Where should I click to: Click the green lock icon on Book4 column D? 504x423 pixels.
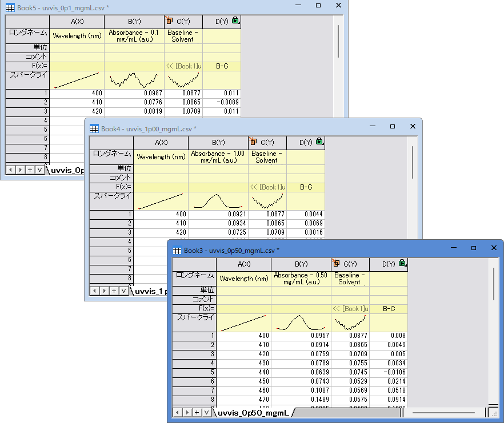point(319,142)
